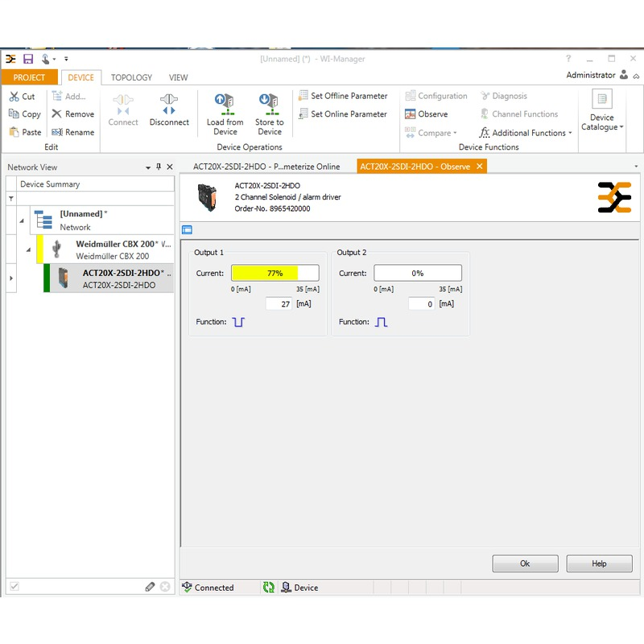This screenshot has height=644, width=644.
Task: Store parameters to device
Action: pos(270,114)
